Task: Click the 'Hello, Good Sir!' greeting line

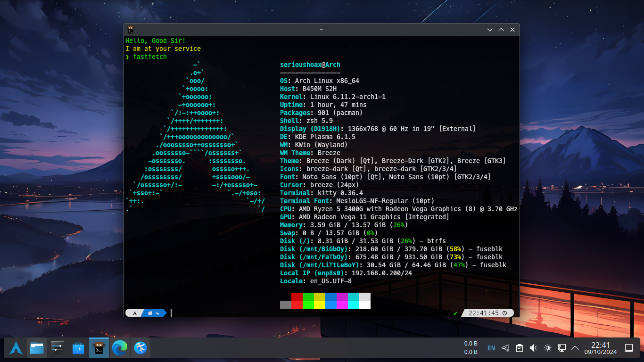Action: pyautogui.click(x=156, y=41)
